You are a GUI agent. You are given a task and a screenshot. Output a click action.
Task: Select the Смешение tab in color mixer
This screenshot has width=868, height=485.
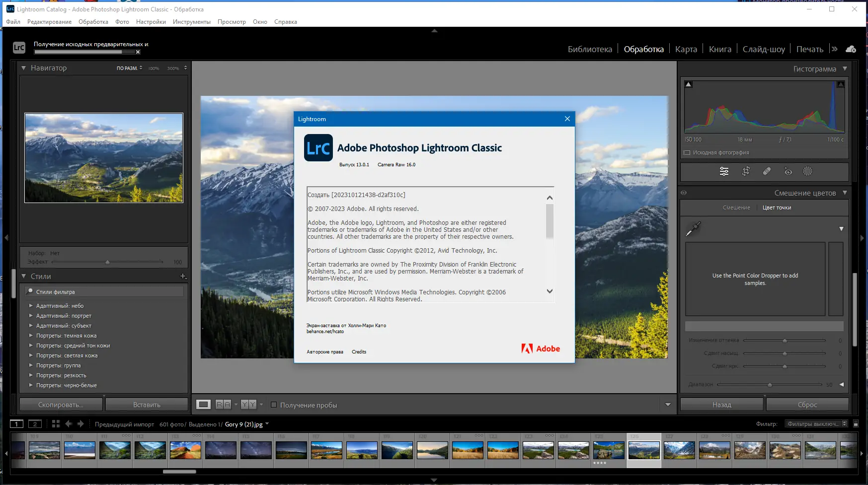coord(736,208)
